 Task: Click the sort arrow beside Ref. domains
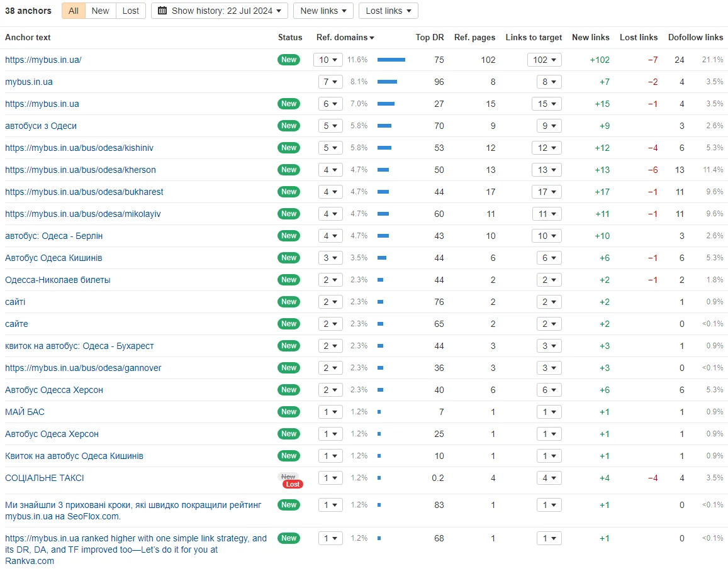(x=372, y=38)
